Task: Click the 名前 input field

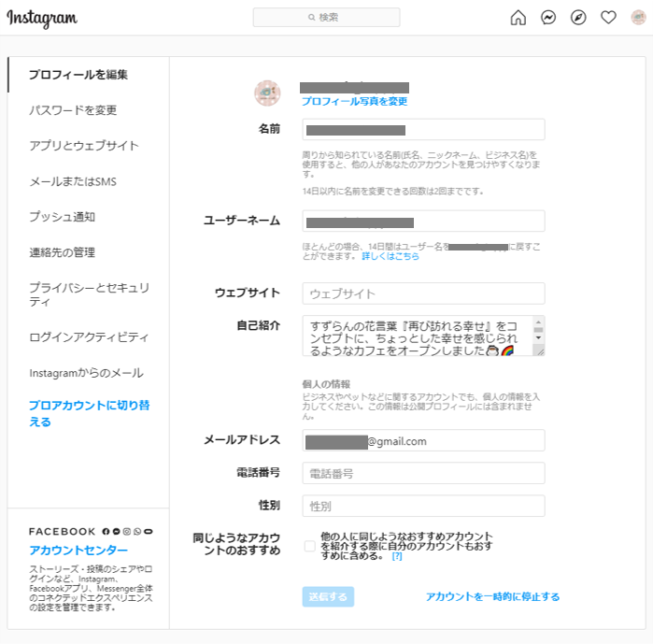Action: [423, 130]
